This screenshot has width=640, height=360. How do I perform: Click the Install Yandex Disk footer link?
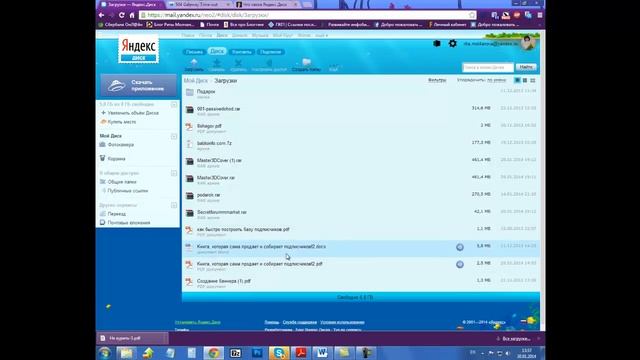click(198, 322)
